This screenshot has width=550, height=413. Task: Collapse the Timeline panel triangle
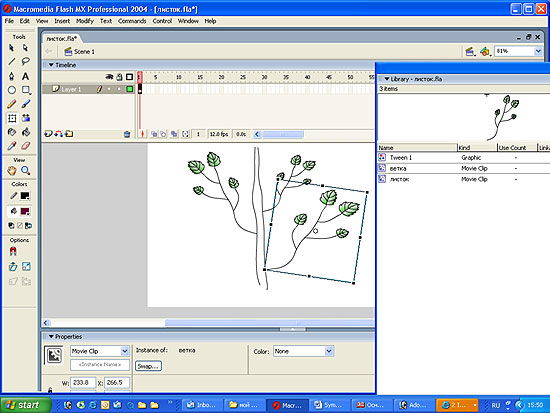click(51, 65)
